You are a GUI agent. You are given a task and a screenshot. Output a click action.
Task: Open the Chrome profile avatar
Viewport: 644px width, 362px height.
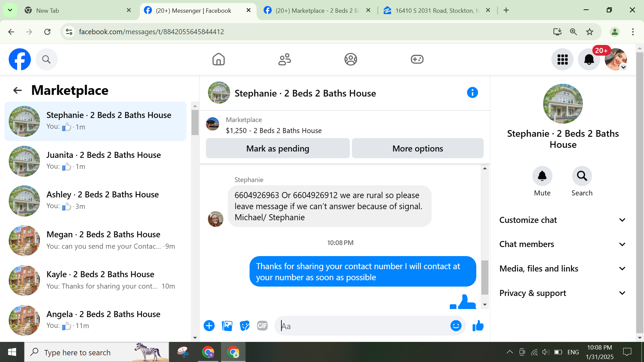(x=615, y=32)
